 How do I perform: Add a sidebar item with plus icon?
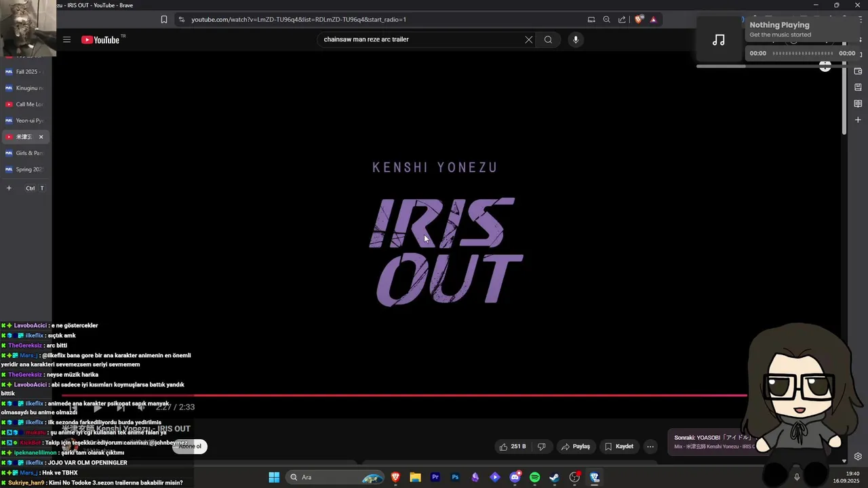point(858,120)
